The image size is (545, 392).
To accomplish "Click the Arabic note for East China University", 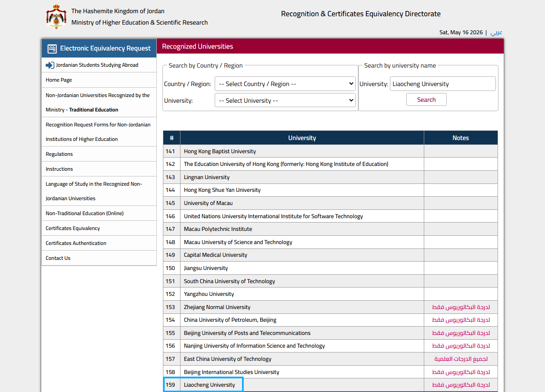I will 461,359.
